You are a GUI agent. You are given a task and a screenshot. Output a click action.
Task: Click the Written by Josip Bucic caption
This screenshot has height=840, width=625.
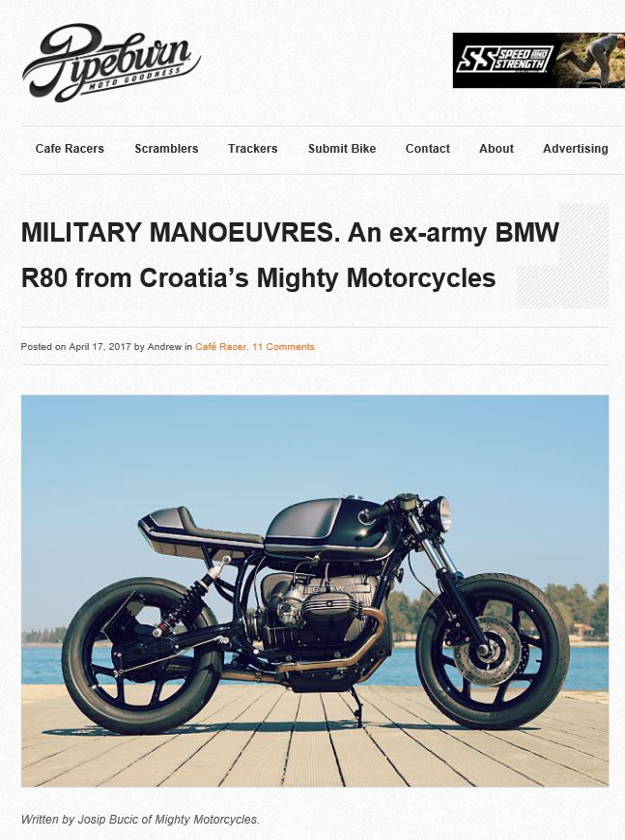click(140, 819)
